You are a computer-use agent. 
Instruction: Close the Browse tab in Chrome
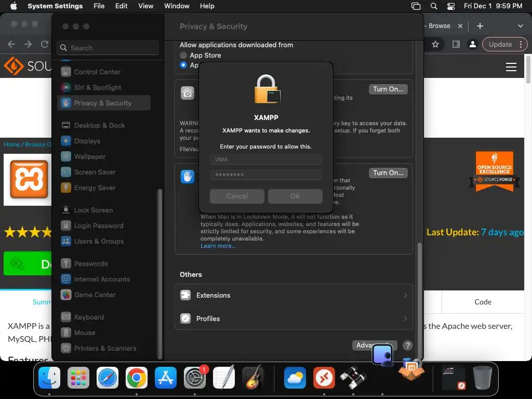[x=460, y=26]
